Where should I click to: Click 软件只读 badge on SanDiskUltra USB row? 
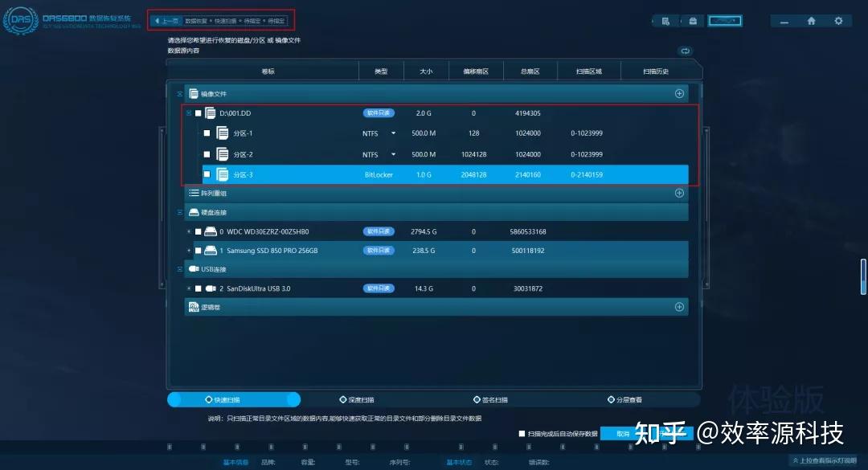(x=379, y=288)
